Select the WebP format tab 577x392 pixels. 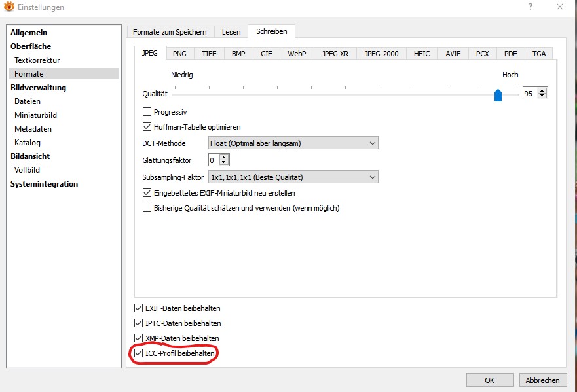point(297,54)
